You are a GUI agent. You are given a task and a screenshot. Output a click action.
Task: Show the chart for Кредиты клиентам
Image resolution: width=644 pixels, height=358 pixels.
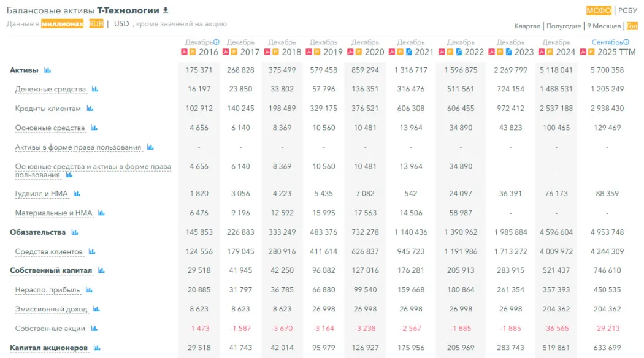point(90,109)
